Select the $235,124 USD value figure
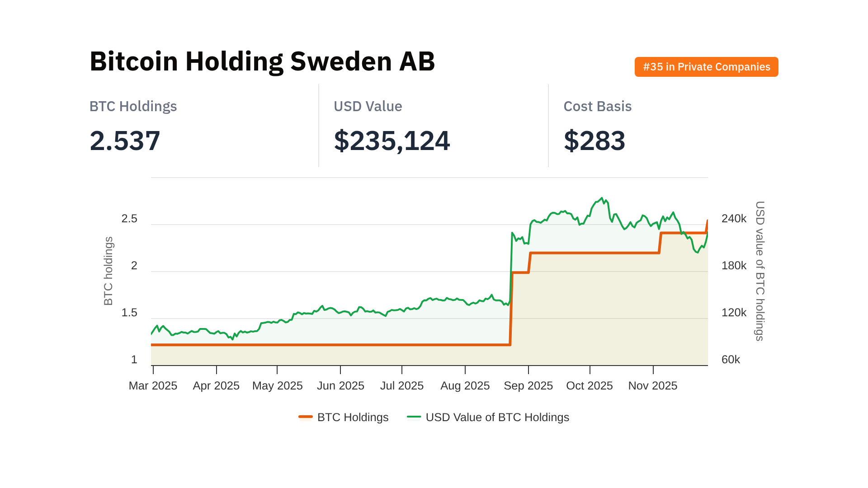This screenshot has height=488, width=868. click(x=392, y=141)
